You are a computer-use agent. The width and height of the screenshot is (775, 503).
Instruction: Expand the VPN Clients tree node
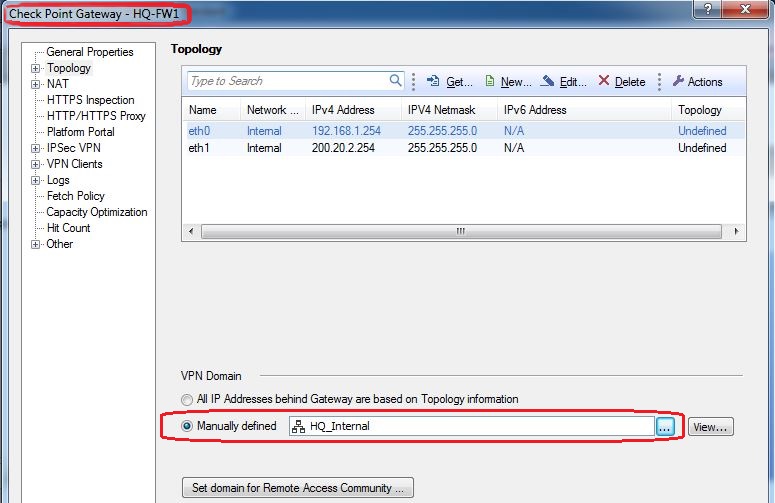coord(35,164)
